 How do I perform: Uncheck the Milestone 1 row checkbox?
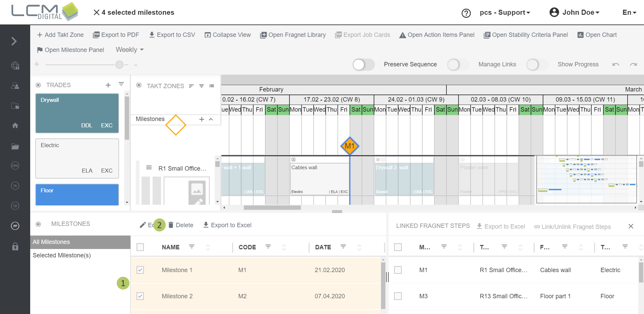pyautogui.click(x=140, y=270)
